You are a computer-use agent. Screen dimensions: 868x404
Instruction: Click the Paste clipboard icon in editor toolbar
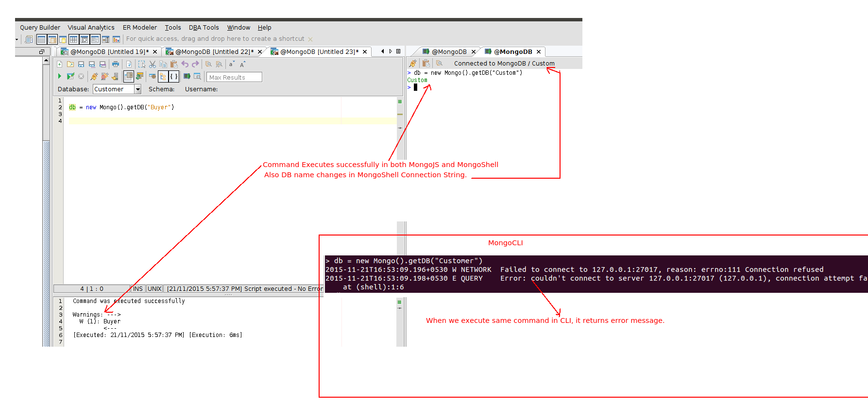click(174, 64)
